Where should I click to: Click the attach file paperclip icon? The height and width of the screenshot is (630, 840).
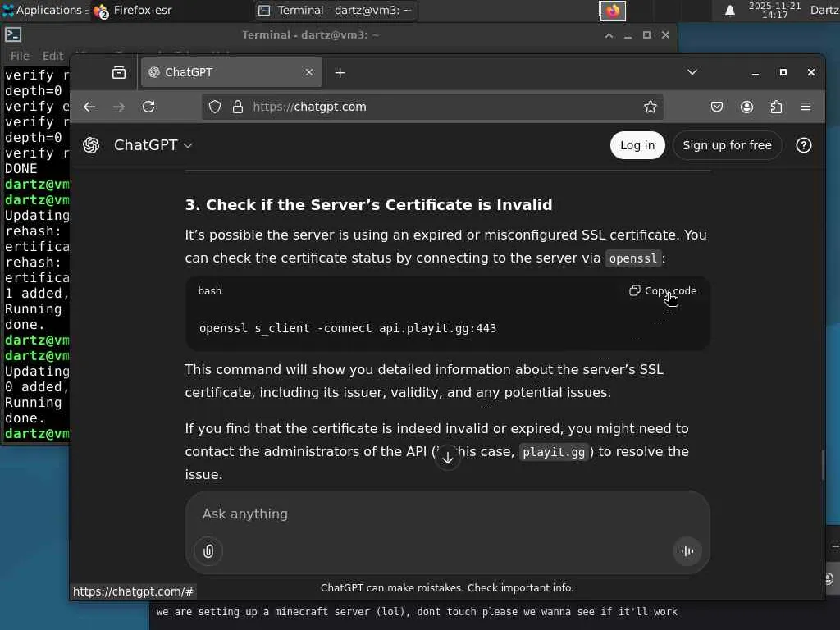pyautogui.click(x=208, y=550)
